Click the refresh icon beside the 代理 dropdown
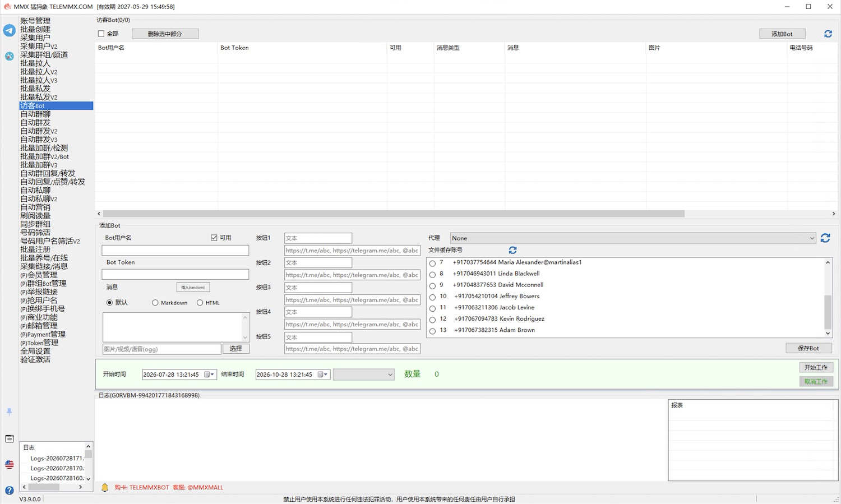Viewport: 841px width, 504px height. tap(825, 238)
